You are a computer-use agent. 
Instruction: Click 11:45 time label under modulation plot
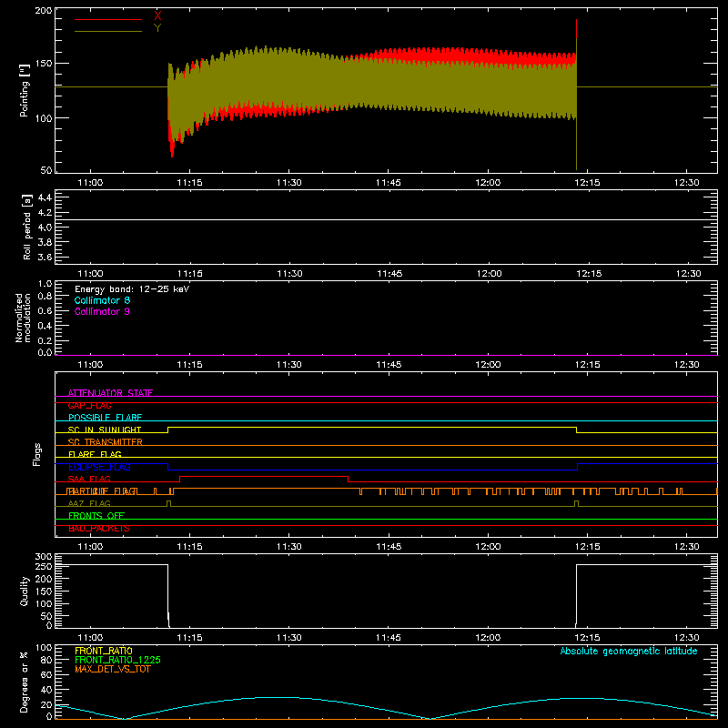point(389,365)
